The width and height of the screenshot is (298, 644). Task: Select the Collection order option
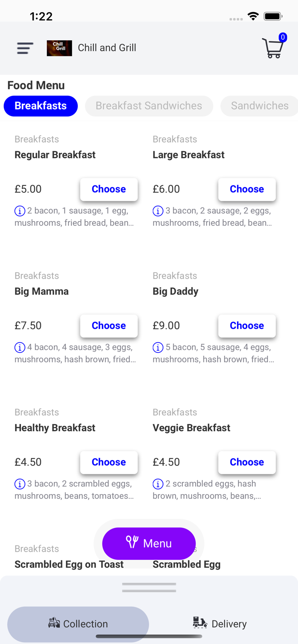78,623
